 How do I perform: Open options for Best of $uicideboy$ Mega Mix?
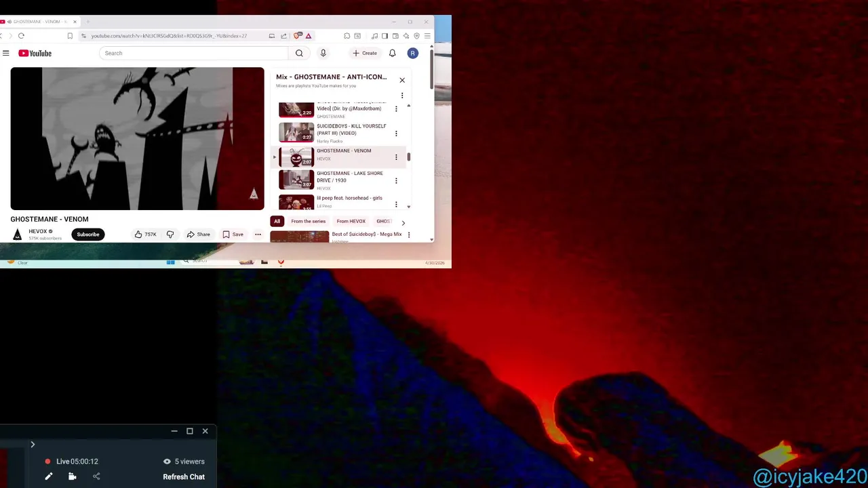pyautogui.click(x=408, y=235)
